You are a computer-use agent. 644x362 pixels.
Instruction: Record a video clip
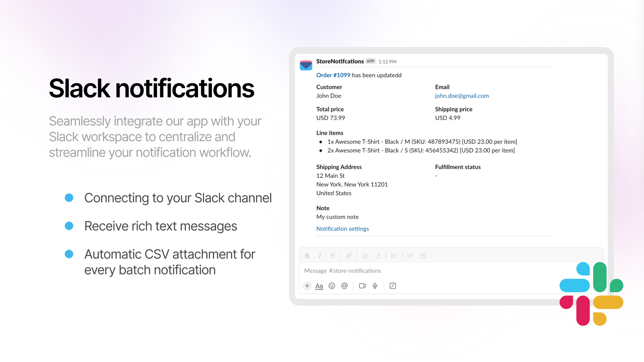coord(362,286)
